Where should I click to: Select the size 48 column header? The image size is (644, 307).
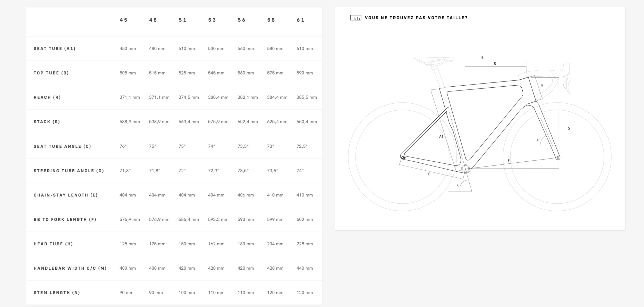[x=153, y=20]
